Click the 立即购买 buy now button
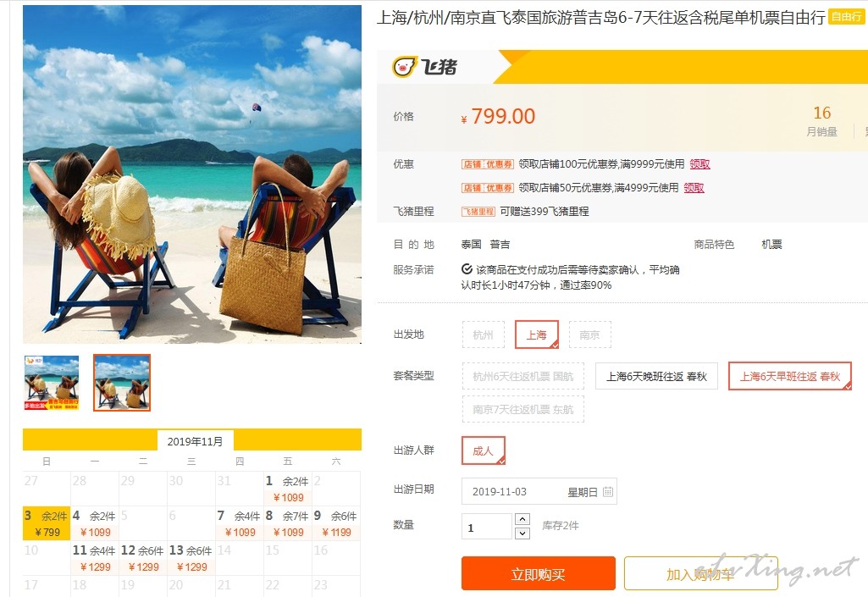The image size is (868, 597). click(538, 574)
